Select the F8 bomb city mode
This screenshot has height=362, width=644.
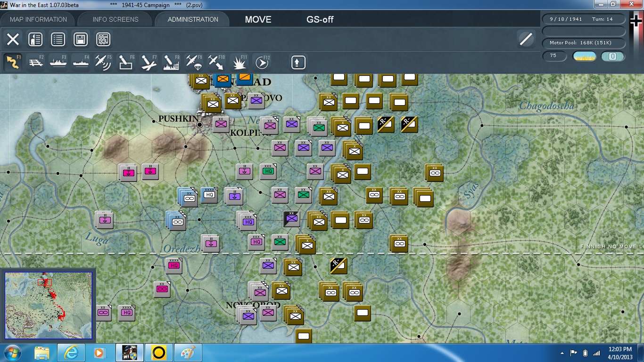pyautogui.click(x=171, y=62)
